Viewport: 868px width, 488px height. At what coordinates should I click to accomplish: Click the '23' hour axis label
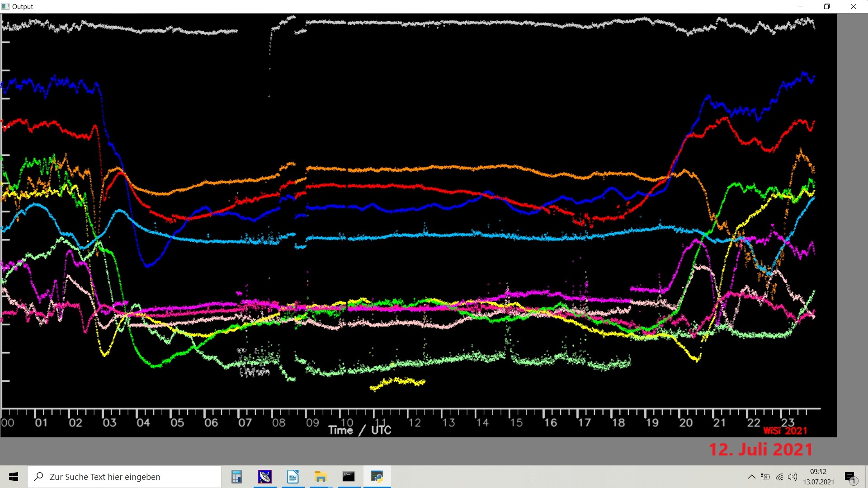(x=788, y=422)
